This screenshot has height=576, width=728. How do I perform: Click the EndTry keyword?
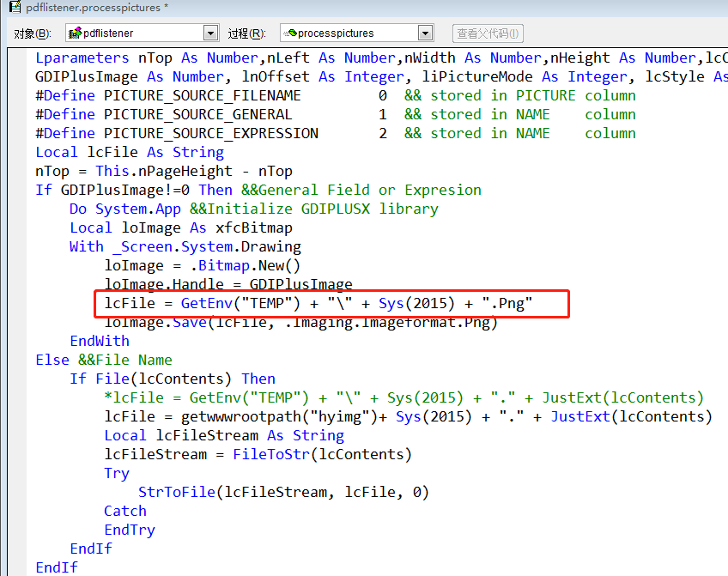click(x=130, y=531)
